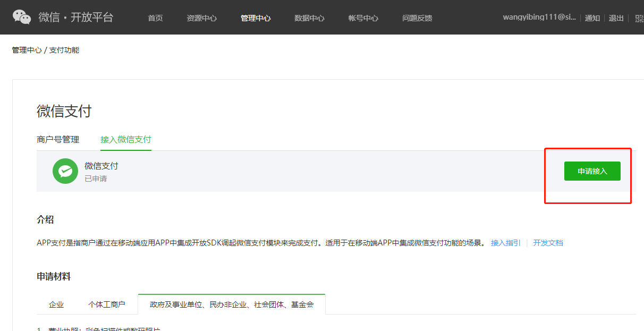The width and height of the screenshot is (644, 331).
Task: Open the 开发文档 link
Action: [548, 243]
